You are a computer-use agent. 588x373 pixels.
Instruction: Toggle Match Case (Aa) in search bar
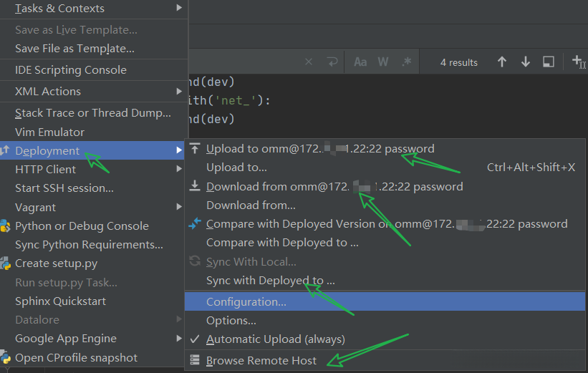pos(360,62)
